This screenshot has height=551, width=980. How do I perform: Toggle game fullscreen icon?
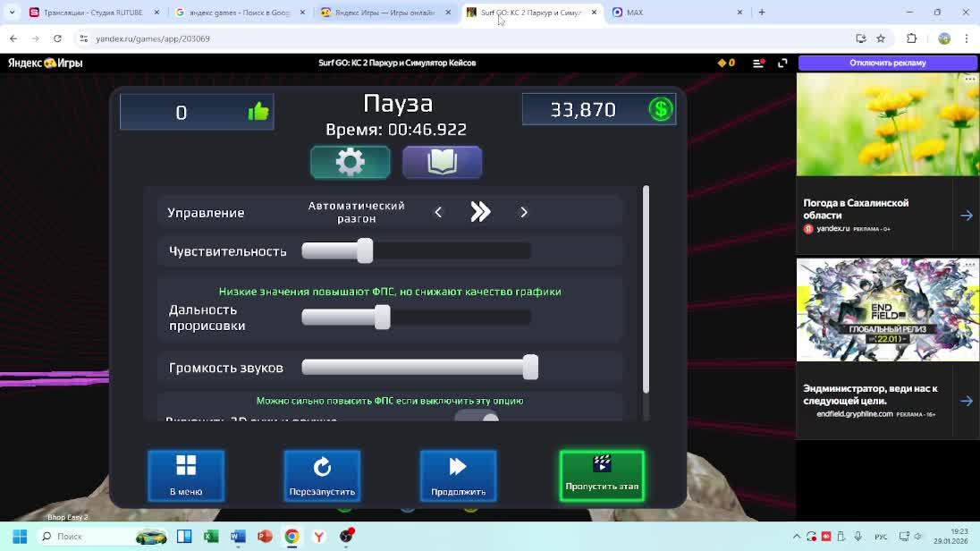782,63
